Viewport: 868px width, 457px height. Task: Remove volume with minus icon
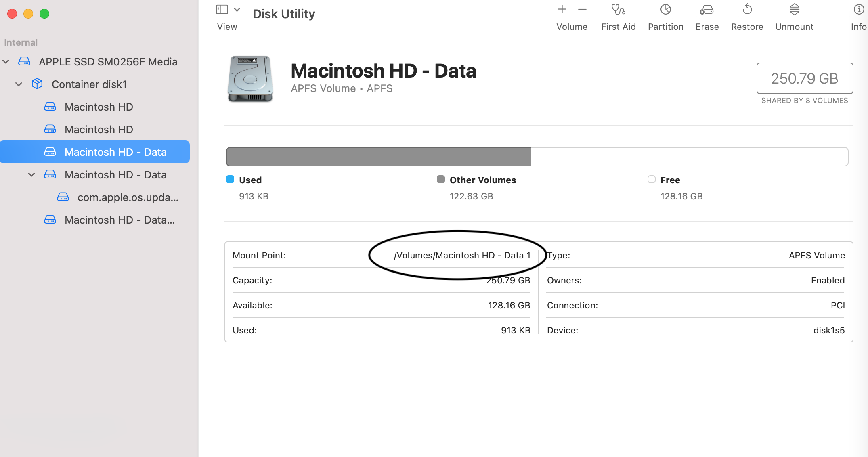(582, 10)
